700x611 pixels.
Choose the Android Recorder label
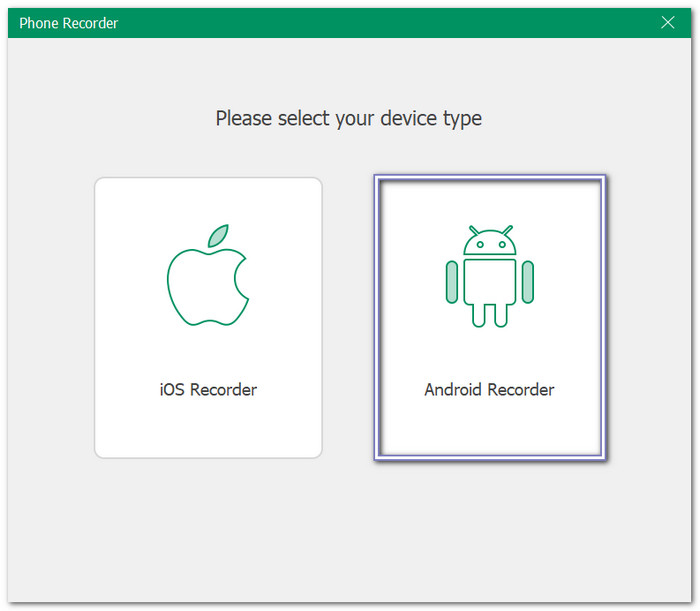pos(489,390)
